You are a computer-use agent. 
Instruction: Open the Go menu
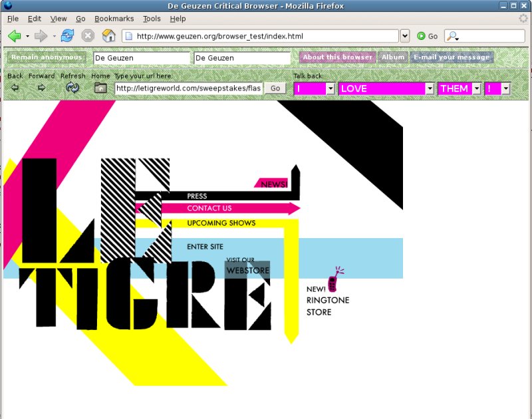click(80, 19)
